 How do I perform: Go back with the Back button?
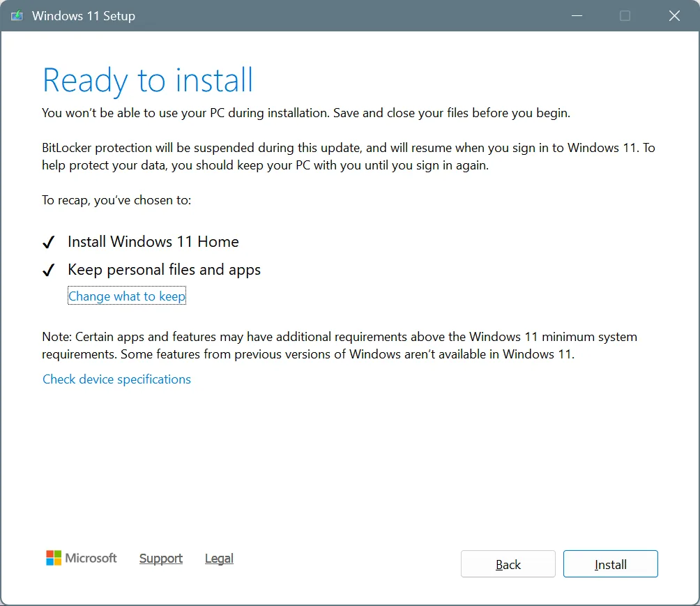(508, 564)
